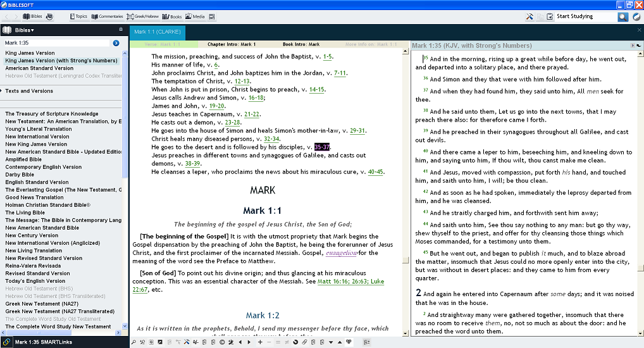
Task: Select Darby Bible in the list
Action: (20, 175)
